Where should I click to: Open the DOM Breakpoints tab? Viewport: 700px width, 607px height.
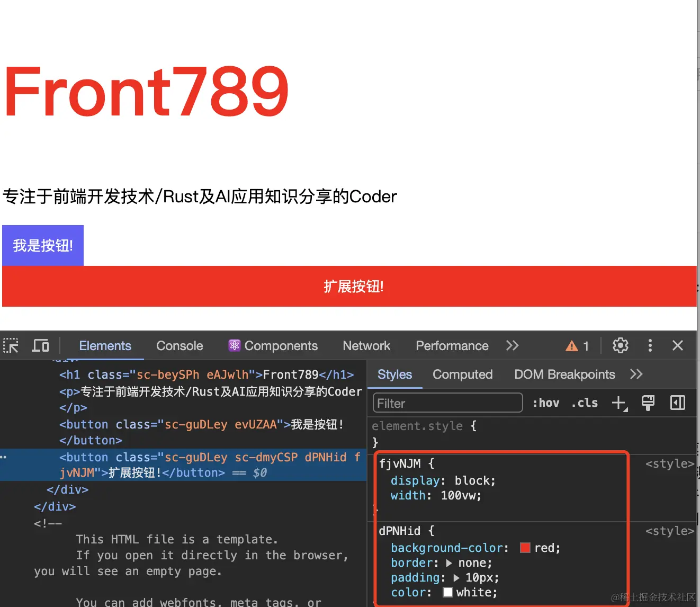(564, 374)
